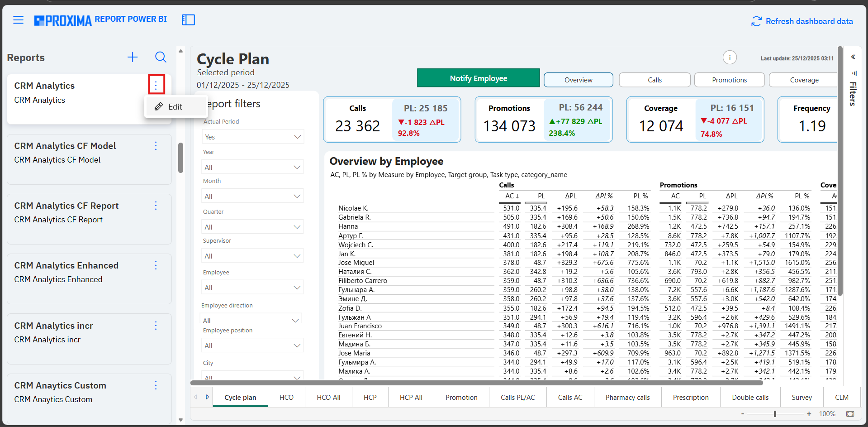Click Refresh dashboard data
This screenshot has width=868, height=427.
coord(802,21)
